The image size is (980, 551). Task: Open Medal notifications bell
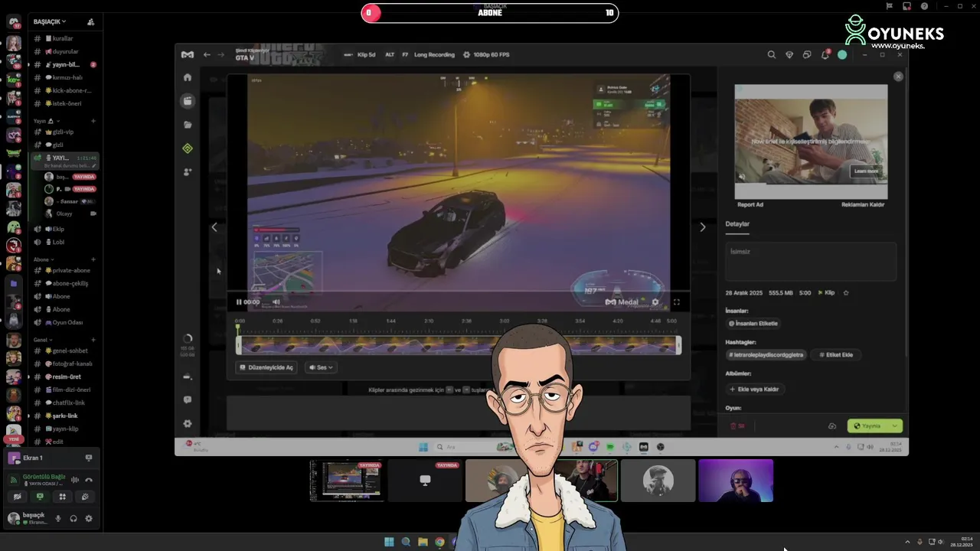point(825,54)
